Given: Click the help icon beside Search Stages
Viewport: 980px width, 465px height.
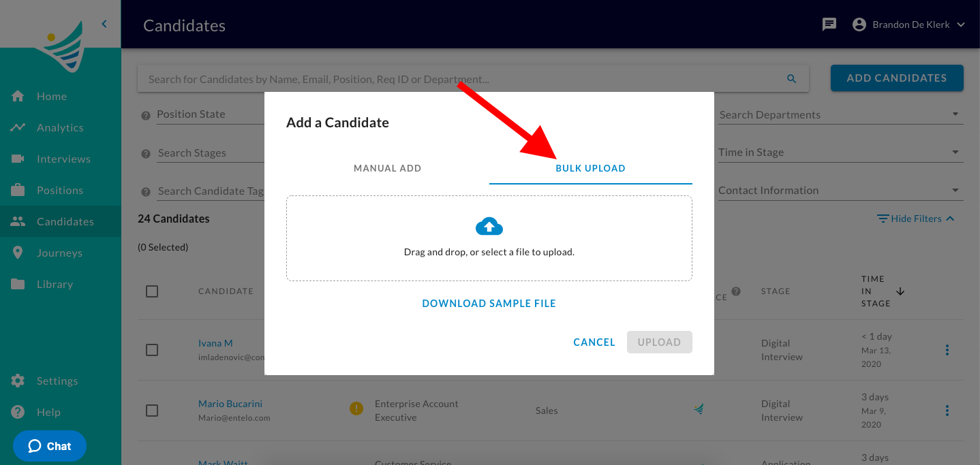Looking at the screenshot, I should [x=145, y=154].
